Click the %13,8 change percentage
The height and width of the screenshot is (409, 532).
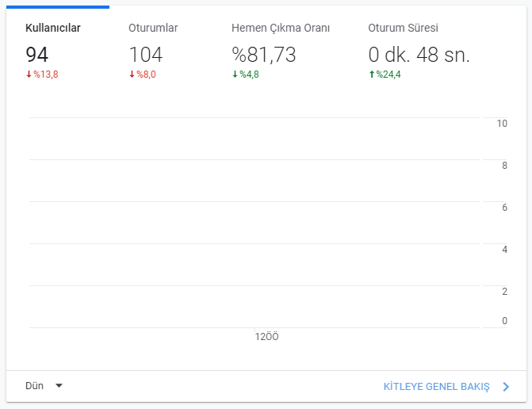(x=46, y=75)
